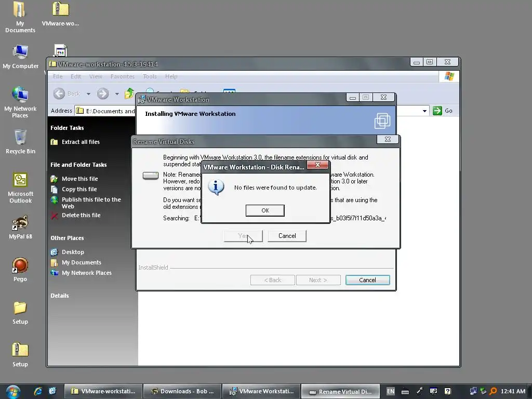Open the Edit menu in Explorer window
The image size is (532, 399).
pos(76,76)
